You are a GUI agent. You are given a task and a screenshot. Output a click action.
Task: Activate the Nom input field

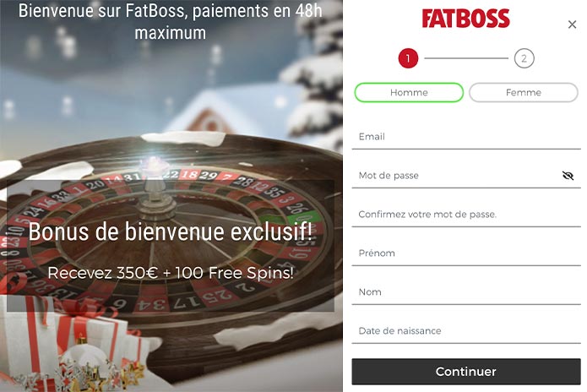point(466,292)
